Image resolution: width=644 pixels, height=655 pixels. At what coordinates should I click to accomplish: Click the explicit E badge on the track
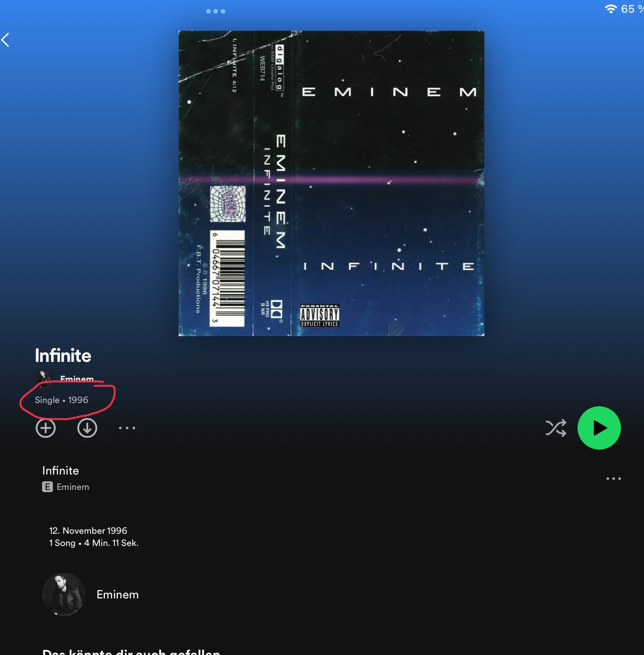pyautogui.click(x=47, y=487)
